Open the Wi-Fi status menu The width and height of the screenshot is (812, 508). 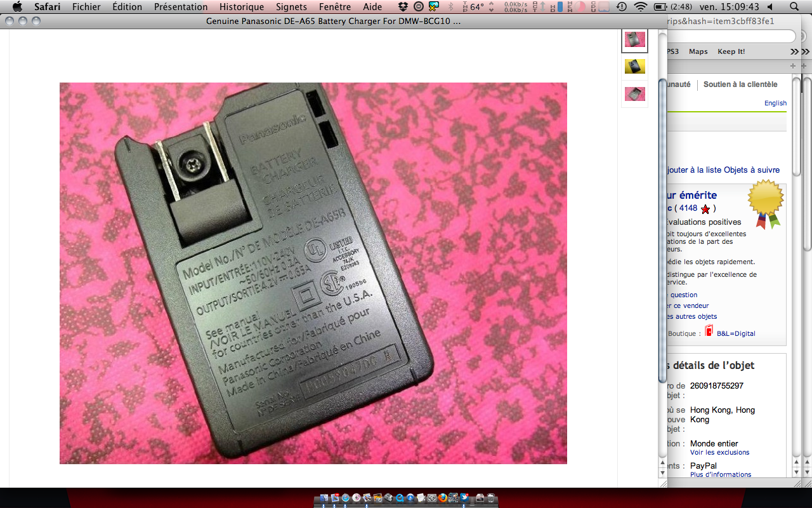[x=641, y=7]
